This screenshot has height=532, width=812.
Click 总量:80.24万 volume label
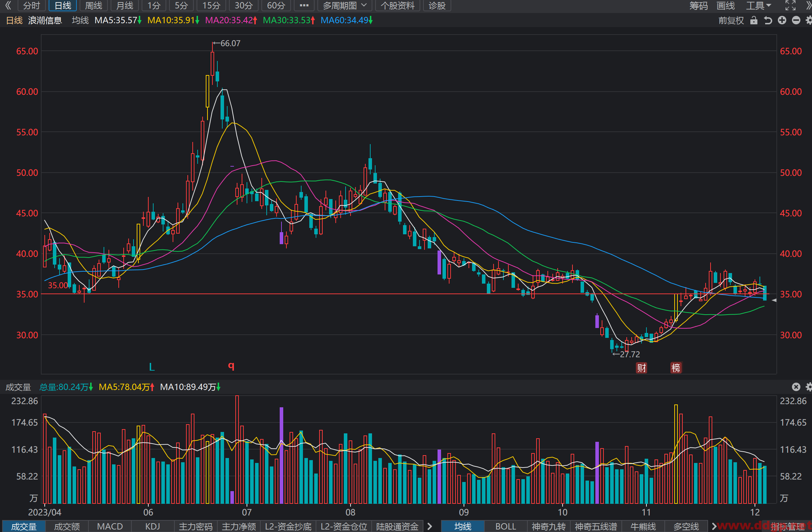pos(66,387)
